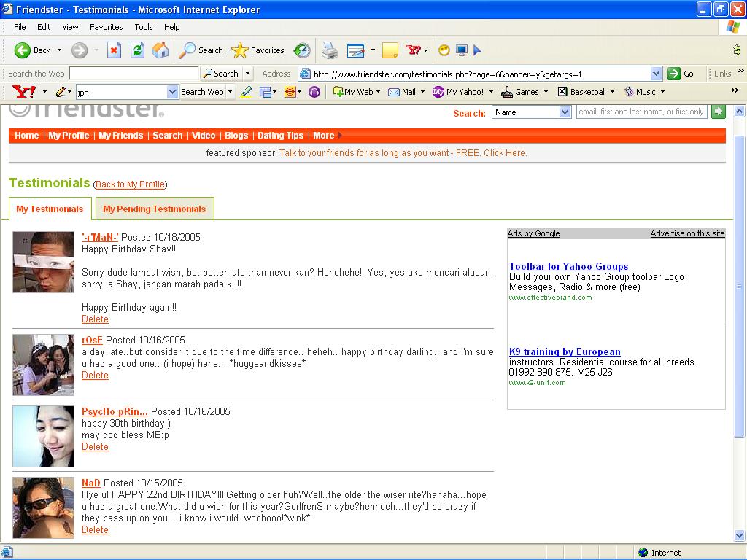Open the Tools menu
747x560 pixels.
pos(144,27)
